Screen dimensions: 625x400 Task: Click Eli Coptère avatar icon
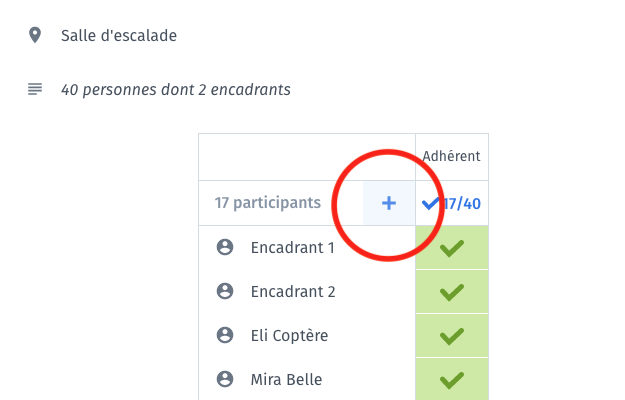[x=225, y=335]
